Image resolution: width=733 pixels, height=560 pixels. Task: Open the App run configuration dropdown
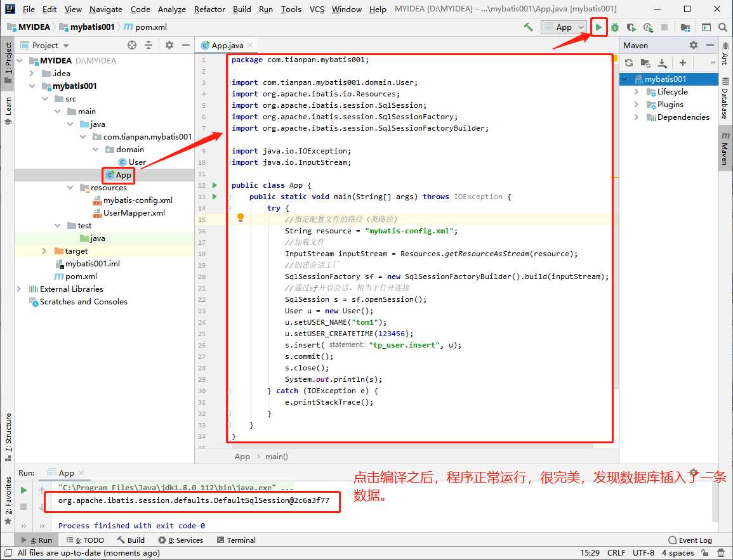pyautogui.click(x=564, y=27)
